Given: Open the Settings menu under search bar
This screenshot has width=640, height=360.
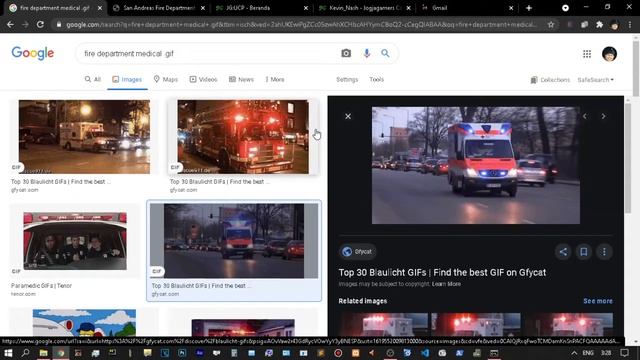Looking at the screenshot, I should pyautogui.click(x=347, y=79).
